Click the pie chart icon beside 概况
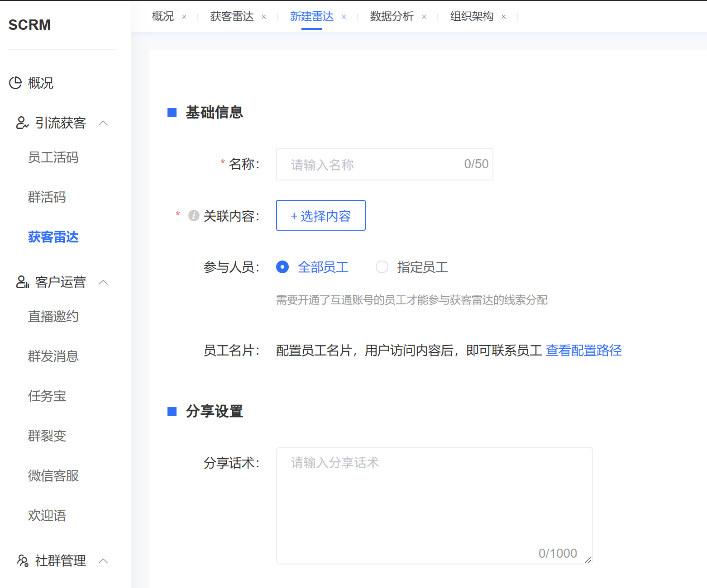Screen dimensions: 707x588 pos(15,83)
